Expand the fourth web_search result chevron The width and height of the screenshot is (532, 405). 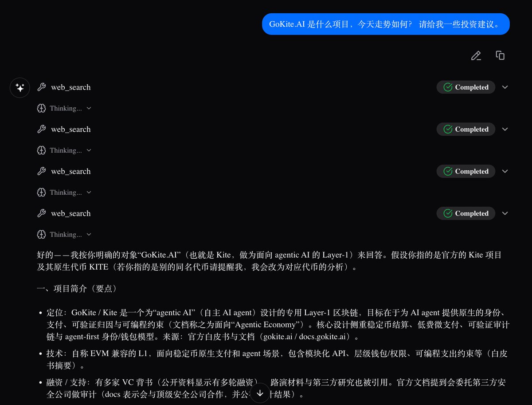(505, 213)
